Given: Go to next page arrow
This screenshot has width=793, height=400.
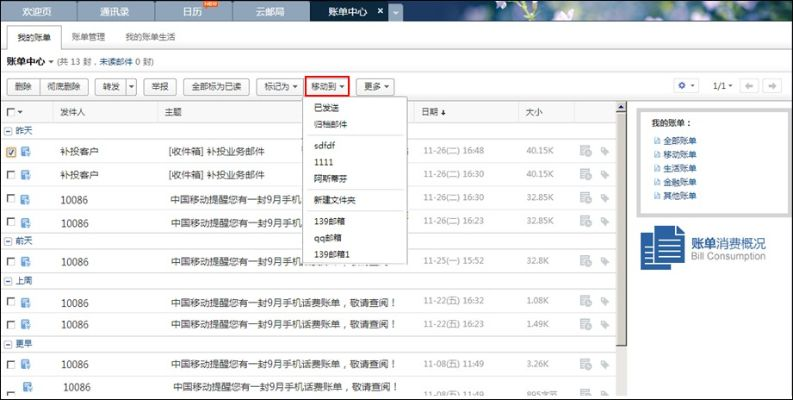Looking at the screenshot, I should 772,86.
